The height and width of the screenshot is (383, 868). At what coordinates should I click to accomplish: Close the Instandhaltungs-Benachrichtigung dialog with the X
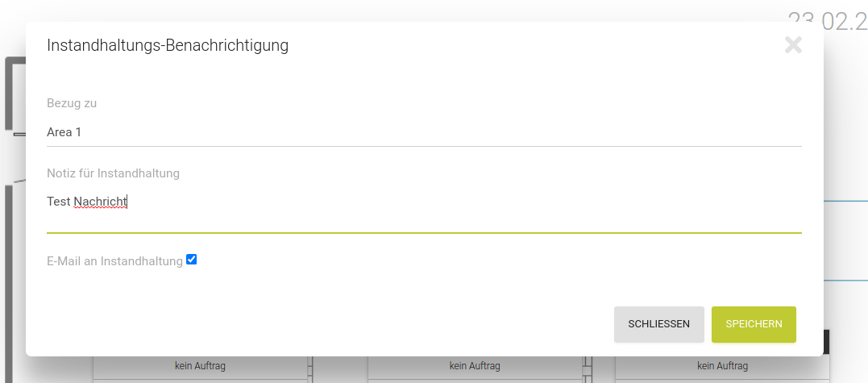(793, 45)
